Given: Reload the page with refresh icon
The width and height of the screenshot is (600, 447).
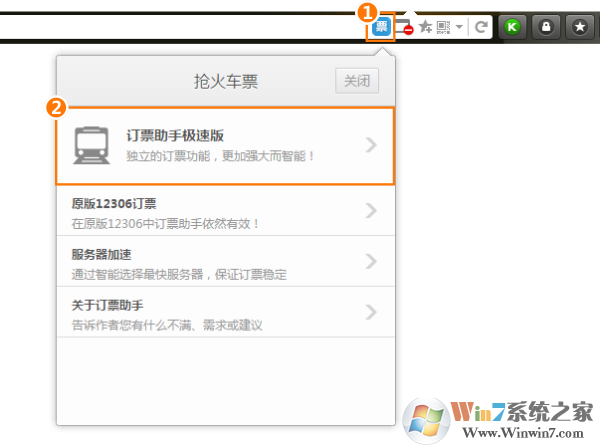Looking at the screenshot, I should point(481,27).
